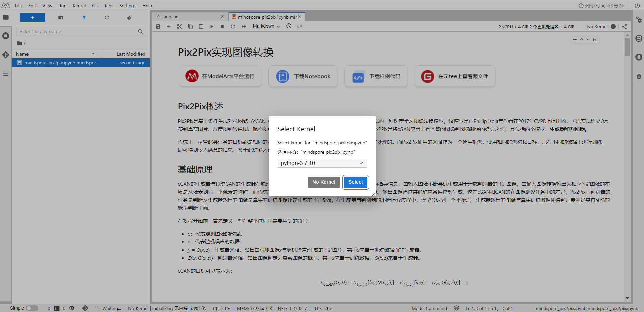Screen dimensions: 644x312
Task: Save the notebook with the disk icon
Action: tap(158, 26)
